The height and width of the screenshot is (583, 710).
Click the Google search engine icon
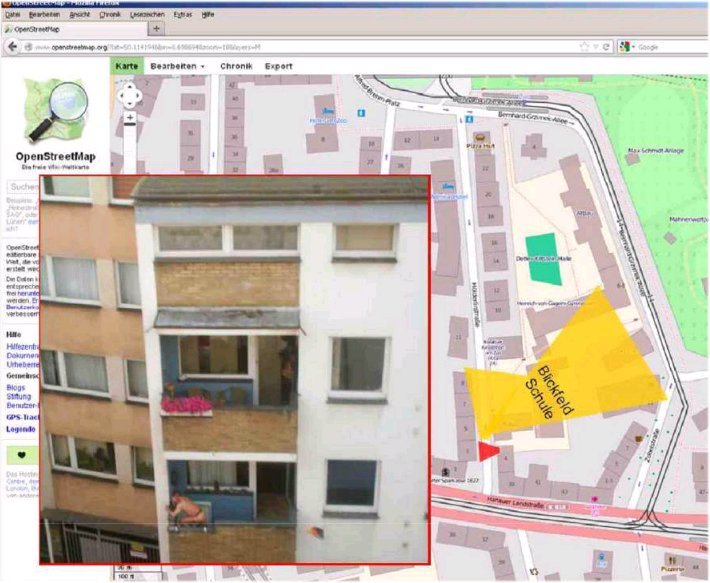click(x=625, y=47)
